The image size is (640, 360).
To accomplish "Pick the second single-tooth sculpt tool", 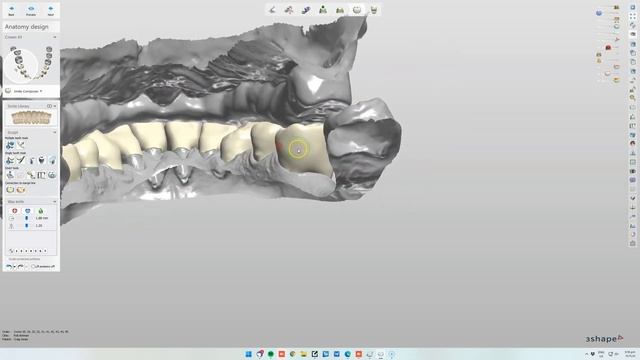I will [21, 160].
